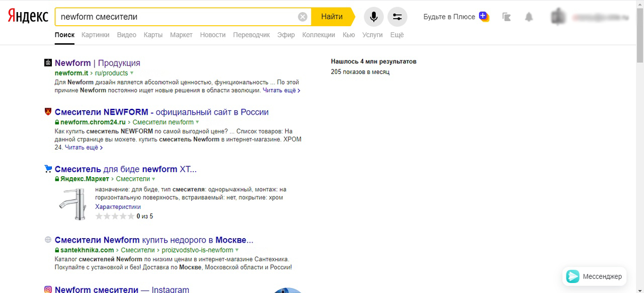Switch to the Карты tab
Image resolution: width=644 pixels, height=293 pixels.
[153, 35]
